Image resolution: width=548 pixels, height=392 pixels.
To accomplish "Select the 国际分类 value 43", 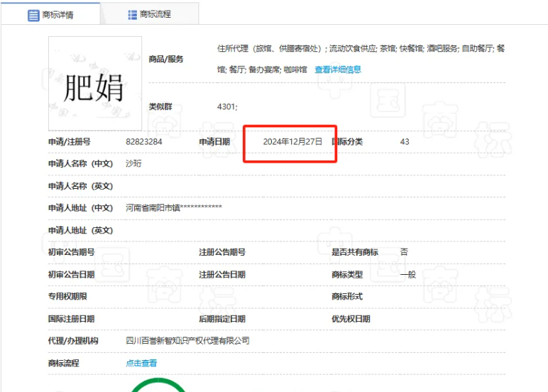I will [x=405, y=142].
